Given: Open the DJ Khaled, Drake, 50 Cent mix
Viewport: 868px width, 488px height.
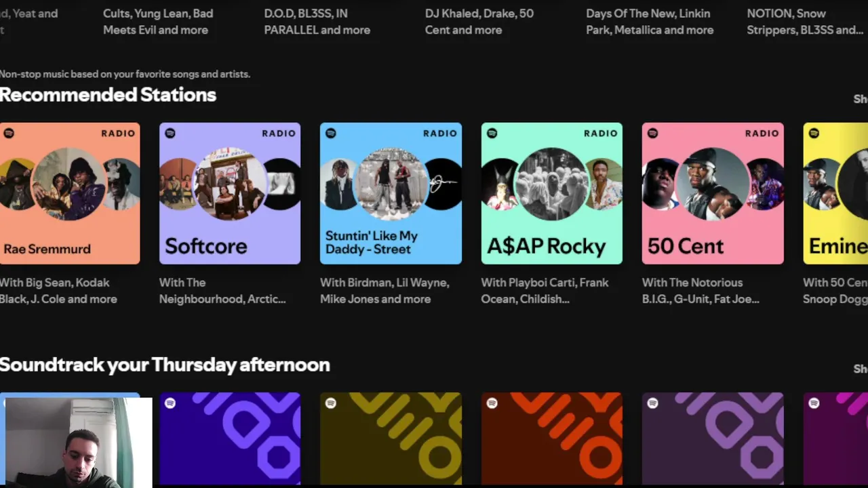Looking at the screenshot, I should point(479,22).
